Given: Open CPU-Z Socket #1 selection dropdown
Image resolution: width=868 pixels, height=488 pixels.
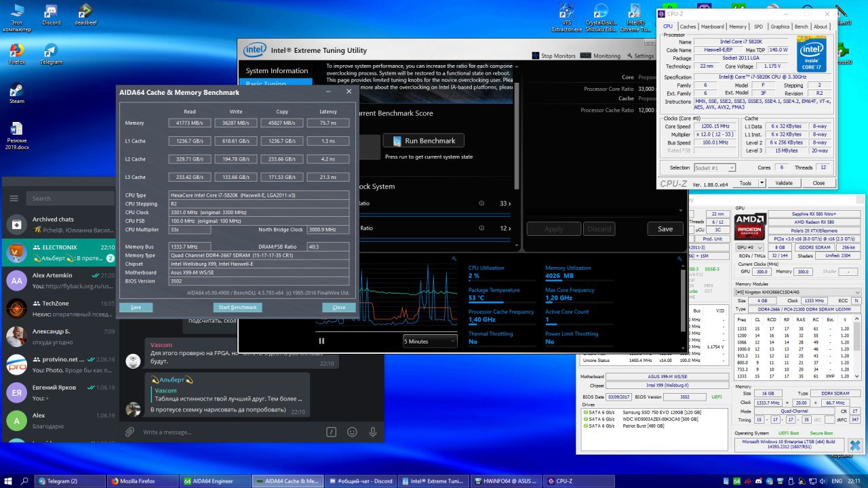Looking at the screenshot, I should [714, 167].
